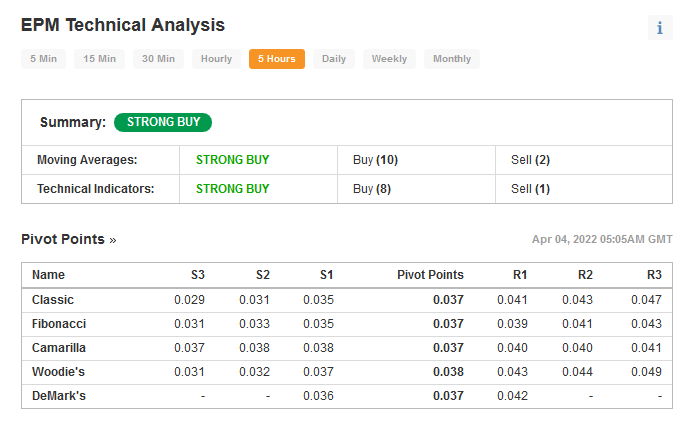The width and height of the screenshot is (685, 422).
Task: Click the Camarilla row label
Action: [59, 348]
